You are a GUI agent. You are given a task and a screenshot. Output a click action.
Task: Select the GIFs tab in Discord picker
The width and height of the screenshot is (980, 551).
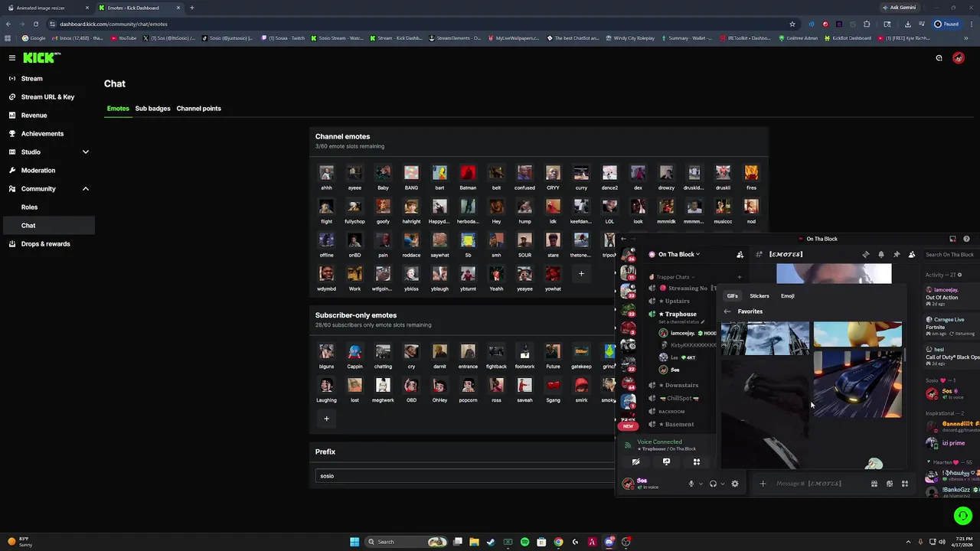pos(733,296)
